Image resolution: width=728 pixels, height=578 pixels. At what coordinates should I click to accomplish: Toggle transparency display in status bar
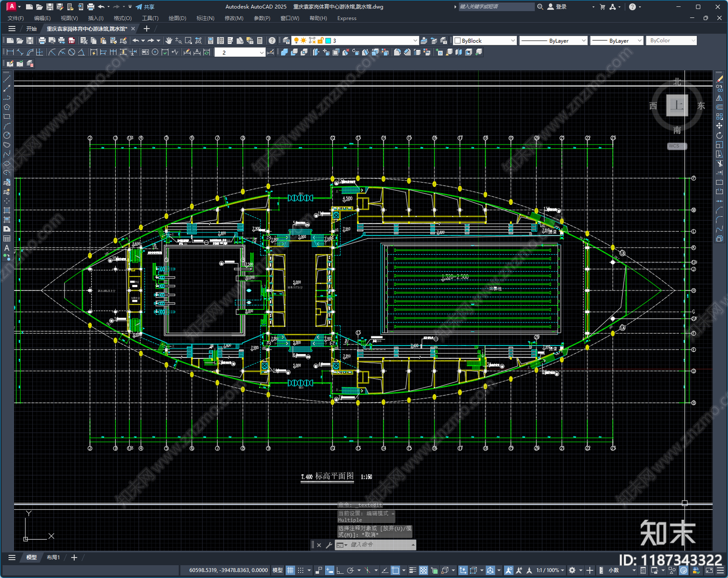423,570
